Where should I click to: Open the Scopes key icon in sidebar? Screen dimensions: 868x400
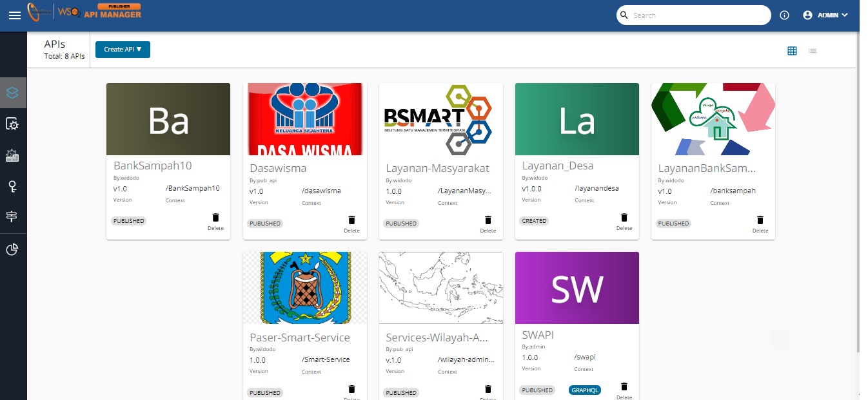point(12,187)
